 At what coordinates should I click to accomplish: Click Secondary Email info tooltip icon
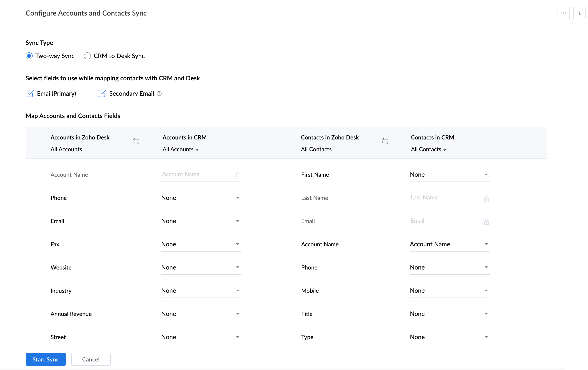click(x=159, y=94)
